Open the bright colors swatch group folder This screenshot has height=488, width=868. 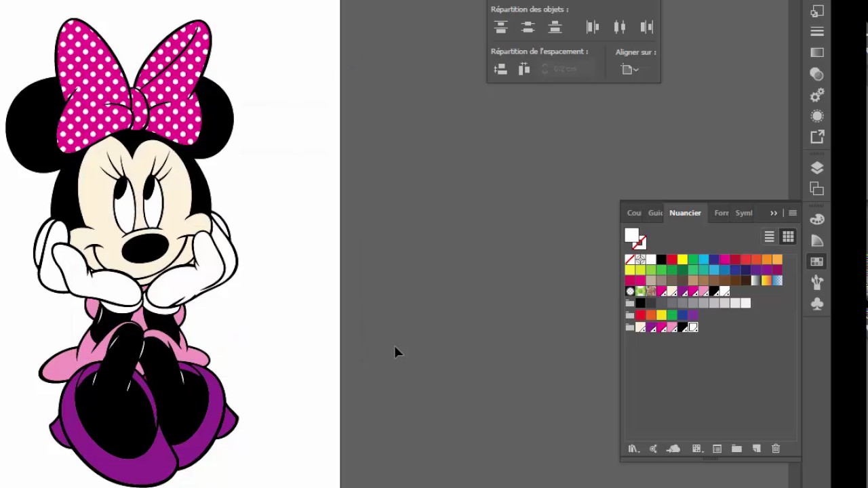coord(630,315)
